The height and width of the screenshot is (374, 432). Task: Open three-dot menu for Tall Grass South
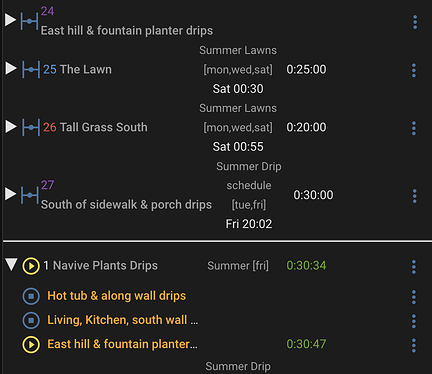pos(414,128)
